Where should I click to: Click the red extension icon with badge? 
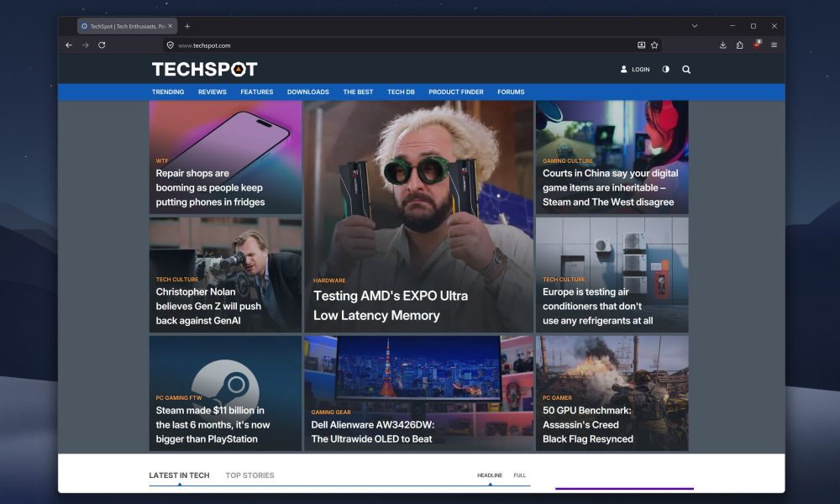coord(757,45)
